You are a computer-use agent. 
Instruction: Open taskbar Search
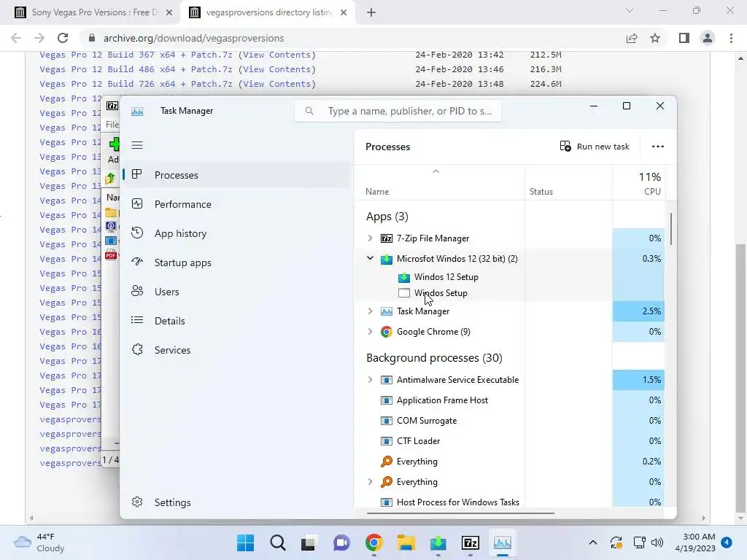point(277,542)
